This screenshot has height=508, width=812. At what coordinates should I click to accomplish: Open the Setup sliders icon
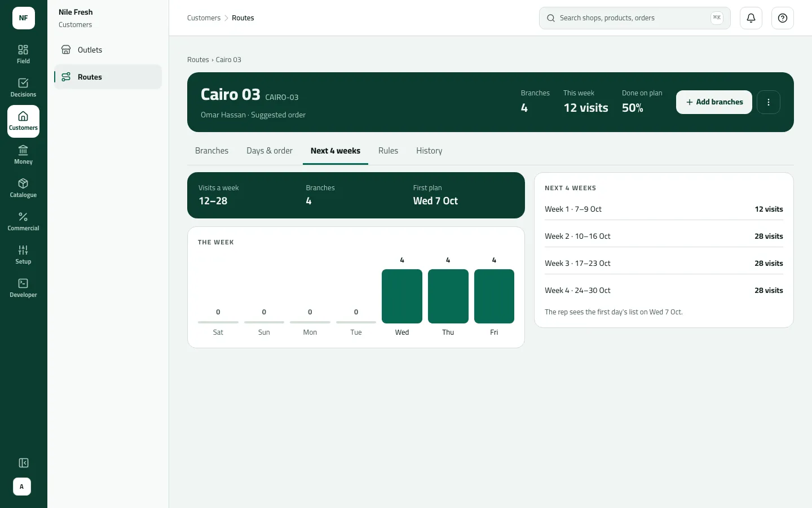23,250
